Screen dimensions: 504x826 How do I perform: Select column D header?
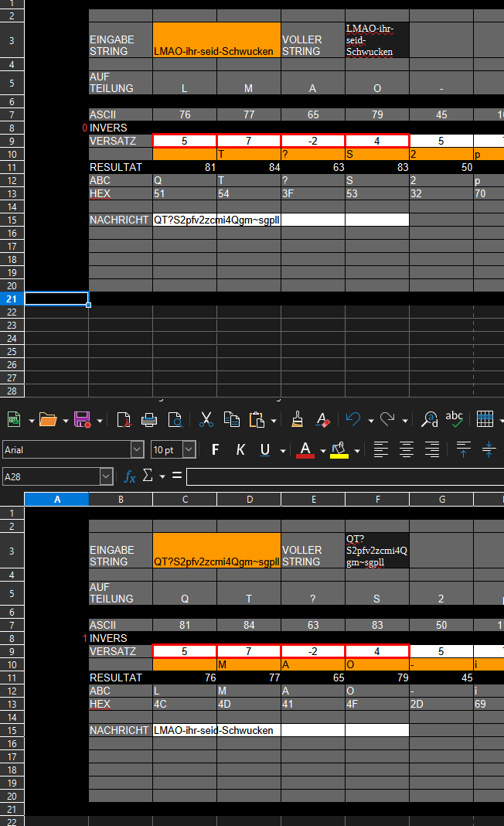tap(249, 500)
